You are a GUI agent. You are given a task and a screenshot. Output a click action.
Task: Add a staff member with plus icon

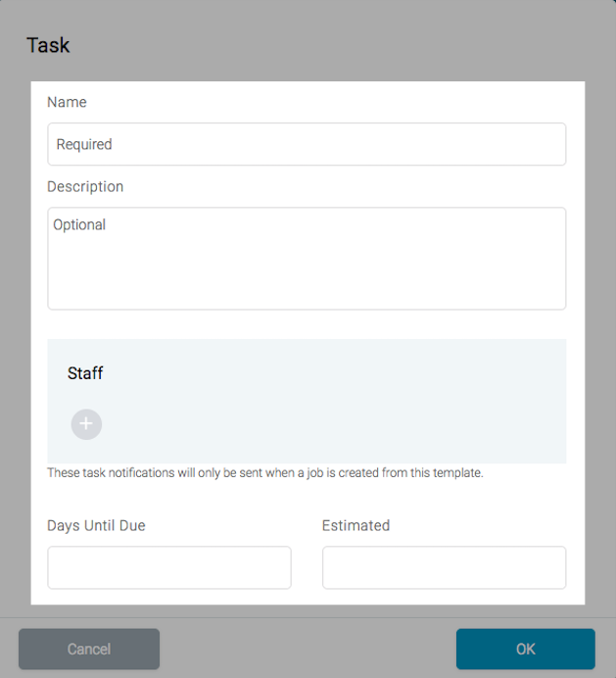tap(86, 424)
